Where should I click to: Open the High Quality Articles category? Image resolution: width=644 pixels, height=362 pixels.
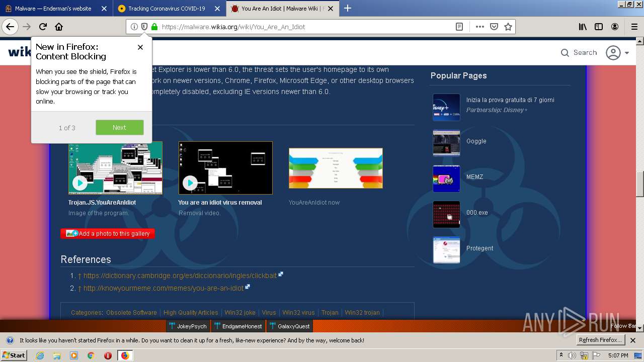pyautogui.click(x=191, y=312)
